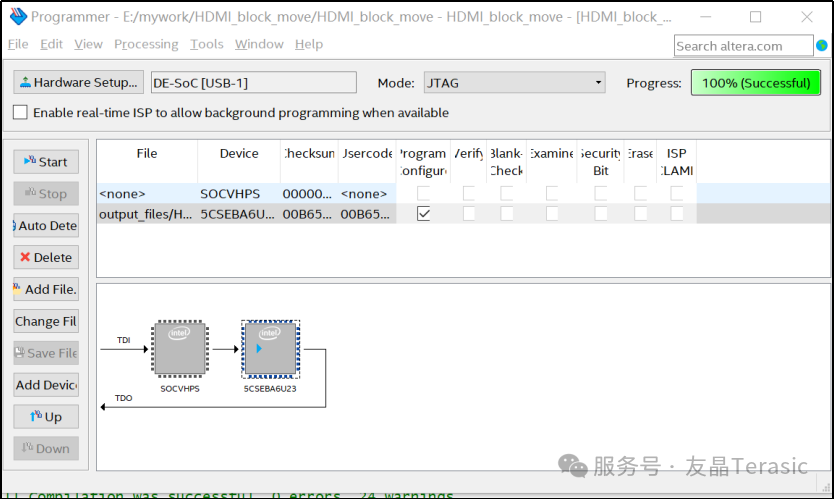
Task: Select the output_files/H... file cell
Action: point(147,214)
